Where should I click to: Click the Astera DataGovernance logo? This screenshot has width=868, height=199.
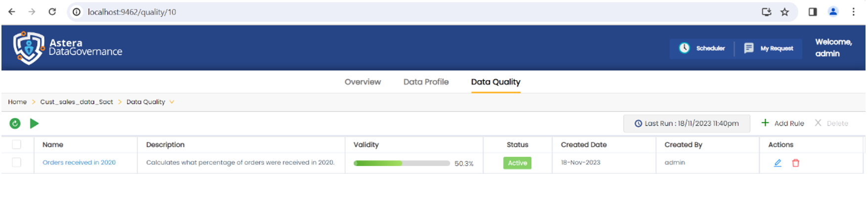(68, 48)
